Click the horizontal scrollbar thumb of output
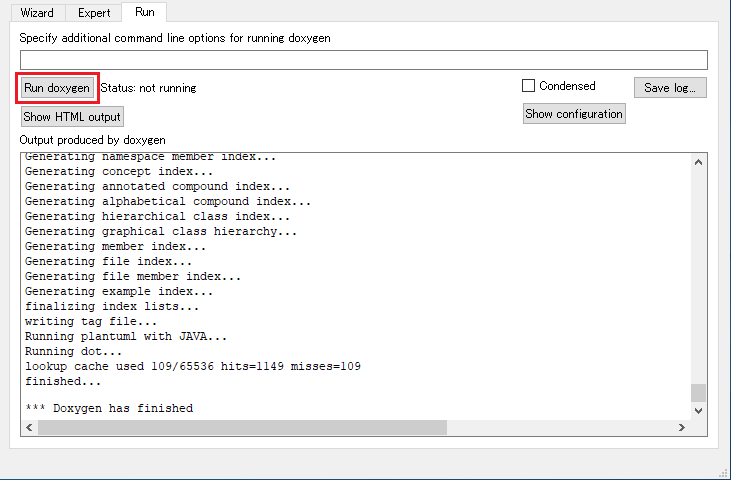The width and height of the screenshot is (731, 480). pyautogui.click(x=242, y=427)
